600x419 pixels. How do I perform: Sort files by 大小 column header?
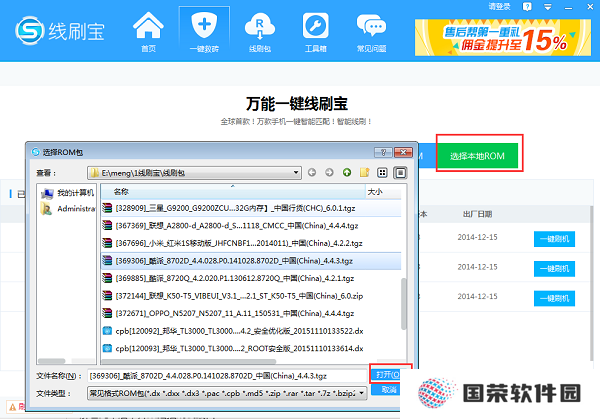[x=383, y=192]
